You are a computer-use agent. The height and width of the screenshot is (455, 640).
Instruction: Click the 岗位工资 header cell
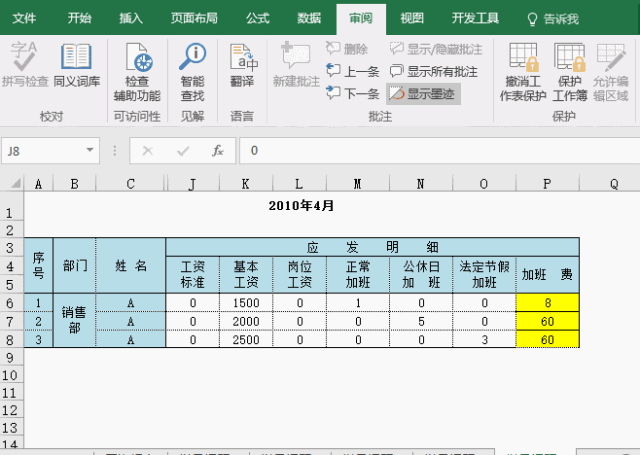299,274
